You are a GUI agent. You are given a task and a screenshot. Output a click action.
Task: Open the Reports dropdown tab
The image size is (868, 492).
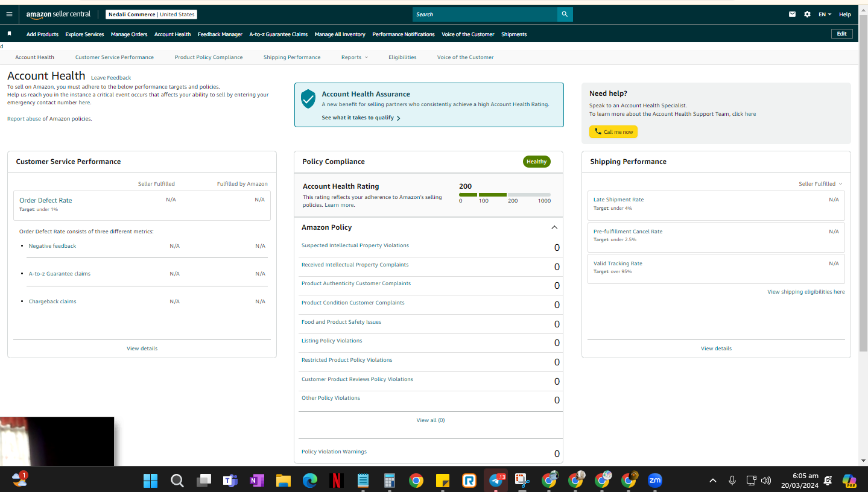tap(354, 57)
